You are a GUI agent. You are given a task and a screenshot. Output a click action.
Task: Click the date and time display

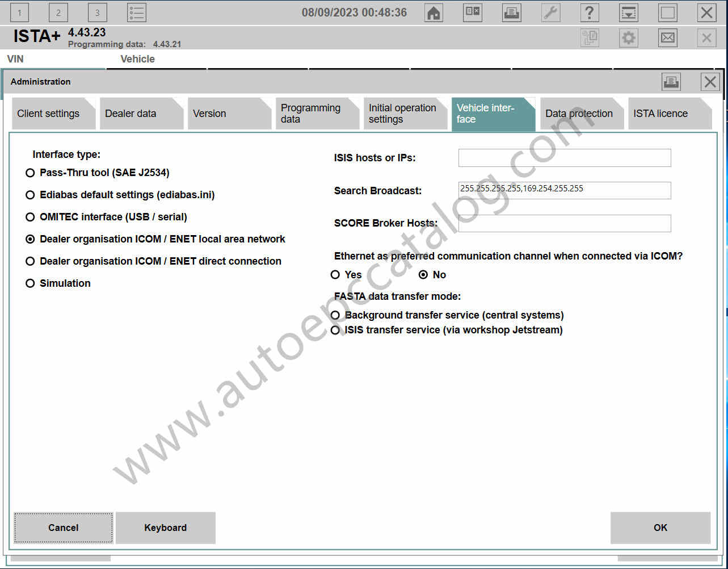pos(354,12)
